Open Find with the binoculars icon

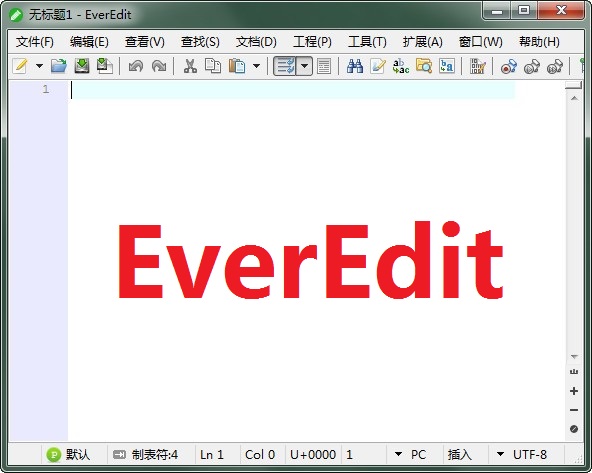(x=355, y=66)
